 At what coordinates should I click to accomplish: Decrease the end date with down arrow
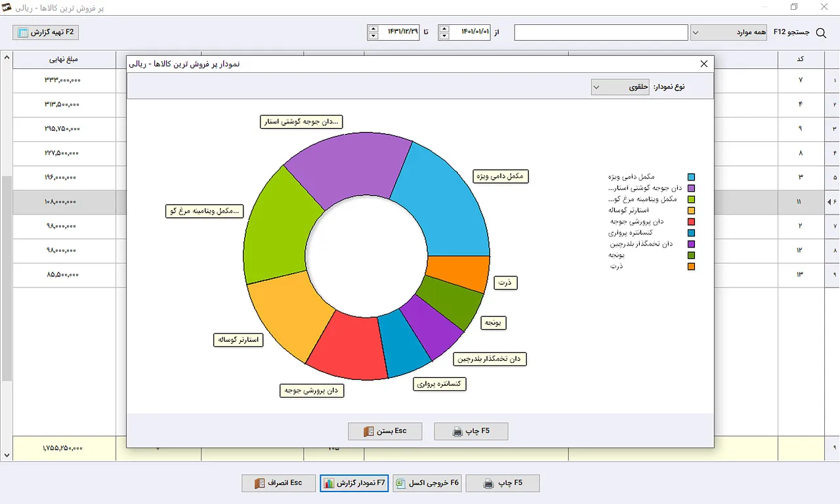[x=373, y=36]
